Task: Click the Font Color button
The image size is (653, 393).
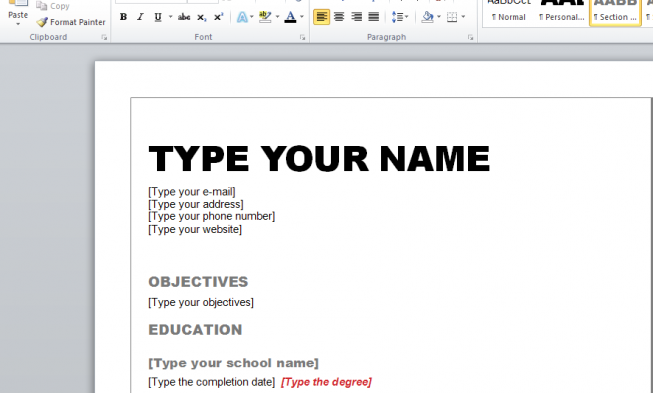Action: click(x=290, y=17)
